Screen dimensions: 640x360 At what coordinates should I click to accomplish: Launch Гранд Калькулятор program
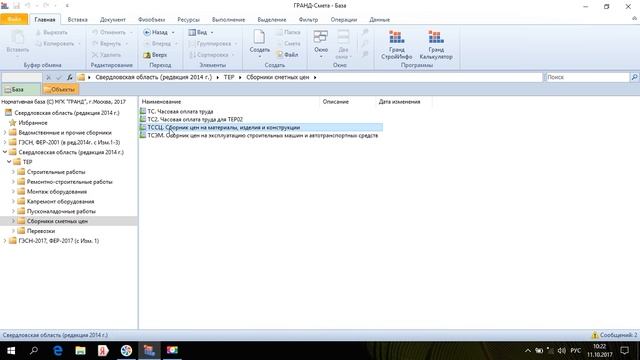coord(436,45)
